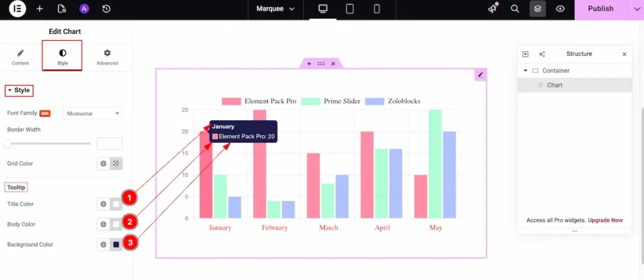The image size is (644, 280).
Task: Pick the Title Color swatch
Action: point(116,204)
